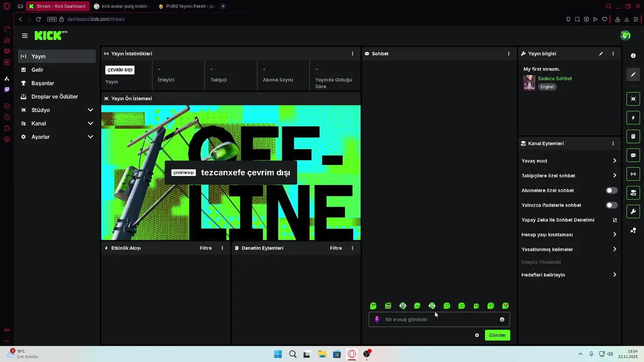Open Denetim Eylemleri panel options menu
Viewport: 644px width, 362px height.
point(352,248)
